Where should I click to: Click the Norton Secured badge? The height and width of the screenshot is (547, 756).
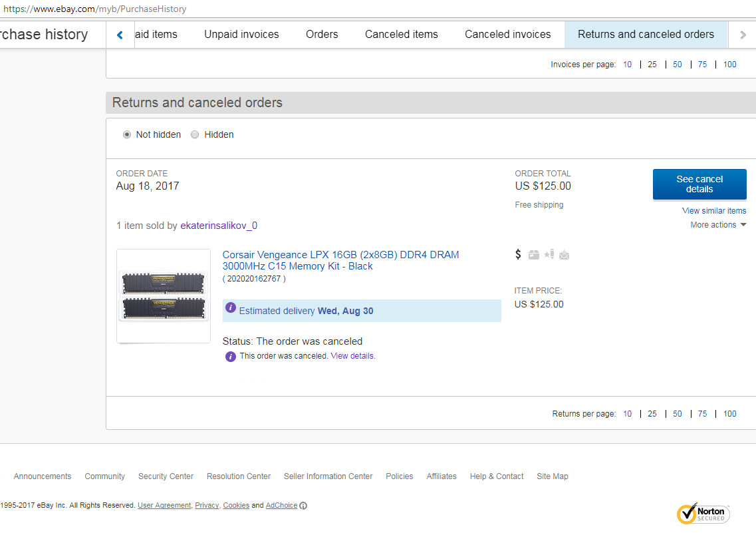click(703, 514)
